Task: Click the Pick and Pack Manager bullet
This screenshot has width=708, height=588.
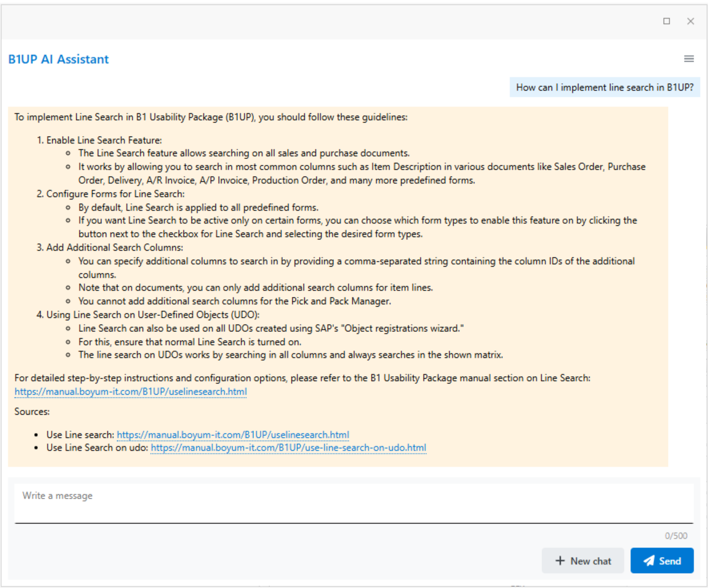Action: 234,301
